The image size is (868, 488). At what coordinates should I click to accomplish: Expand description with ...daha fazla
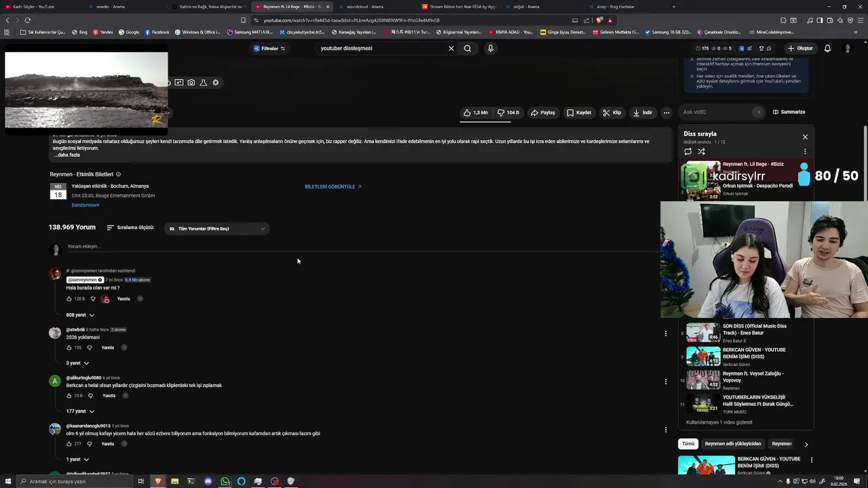(x=67, y=155)
